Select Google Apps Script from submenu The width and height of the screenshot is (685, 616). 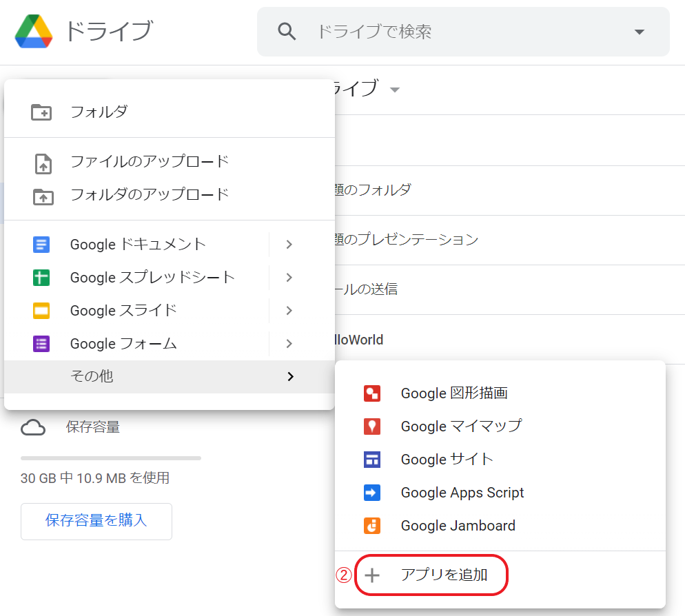pos(500,493)
